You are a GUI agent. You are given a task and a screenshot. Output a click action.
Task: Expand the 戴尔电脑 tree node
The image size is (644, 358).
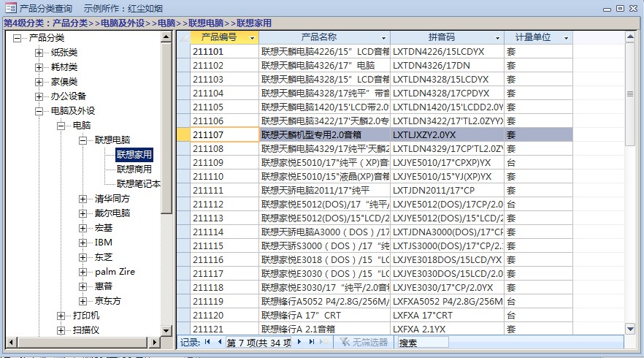83,214
